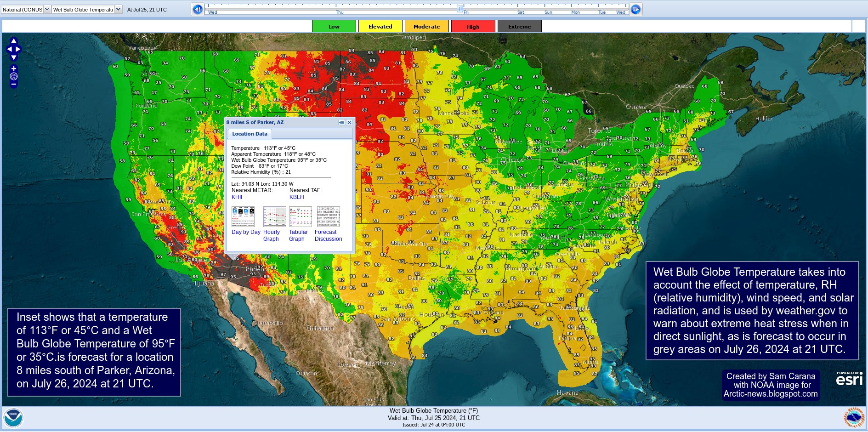Click the esri logo

849,379
